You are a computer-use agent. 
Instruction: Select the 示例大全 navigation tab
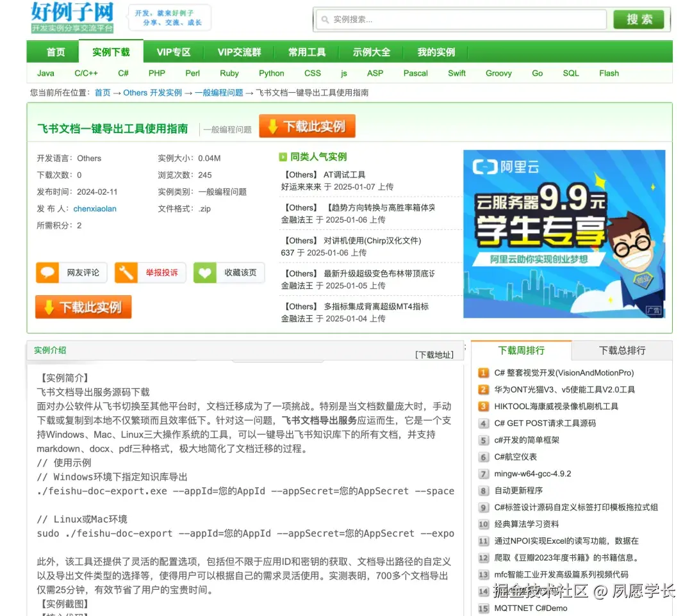pos(371,52)
